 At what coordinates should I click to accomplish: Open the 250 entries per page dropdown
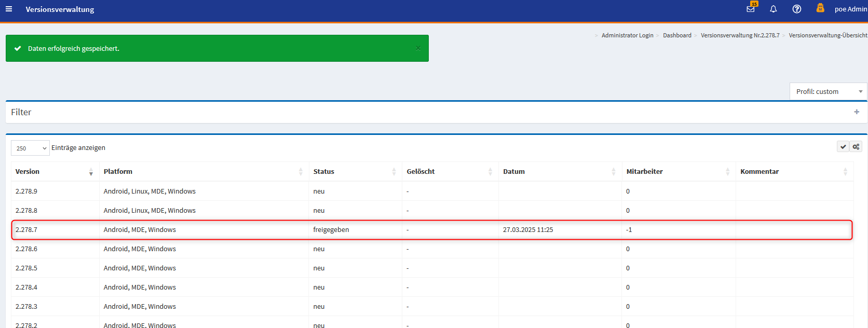[x=30, y=148]
